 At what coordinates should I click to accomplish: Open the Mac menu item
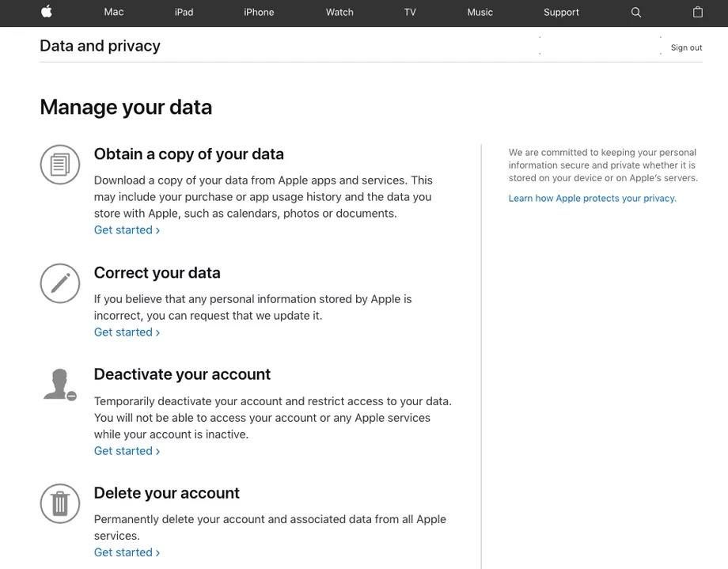(x=114, y=12)
